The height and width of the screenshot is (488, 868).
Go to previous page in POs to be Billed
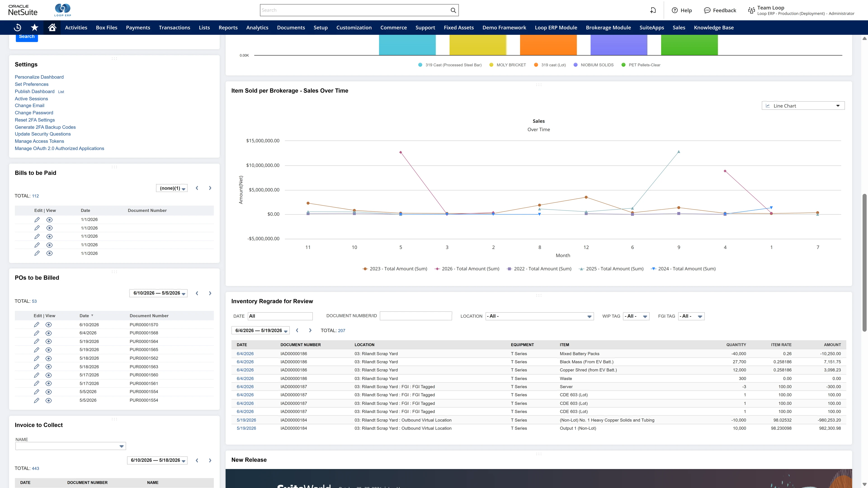point(197,293)
